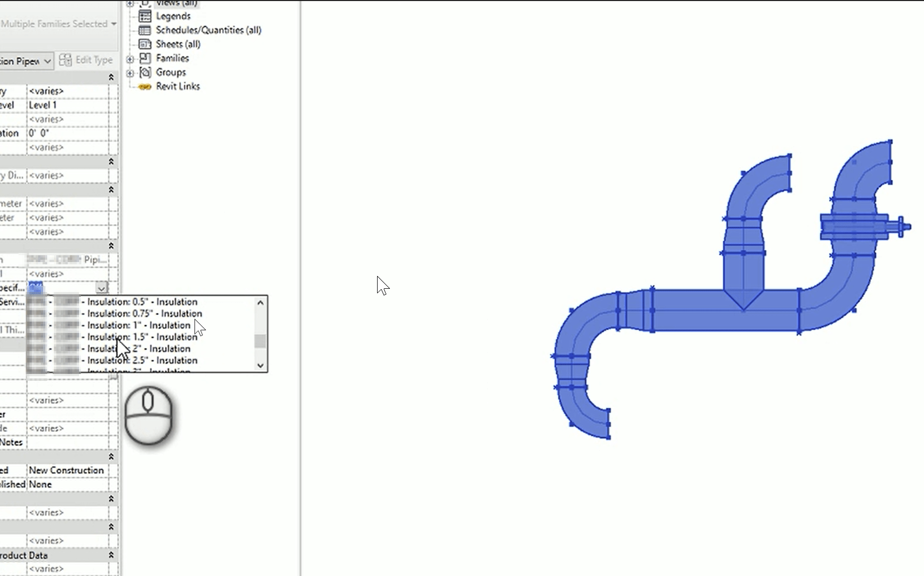The width and height of the screenshot is (924, 576).
Task: Click the Sheets (all) icon
Action: 144,44
